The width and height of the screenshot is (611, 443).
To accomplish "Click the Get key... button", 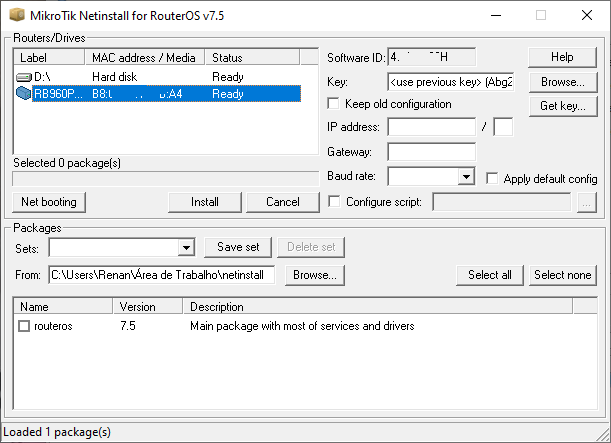I will coord(563,106).
